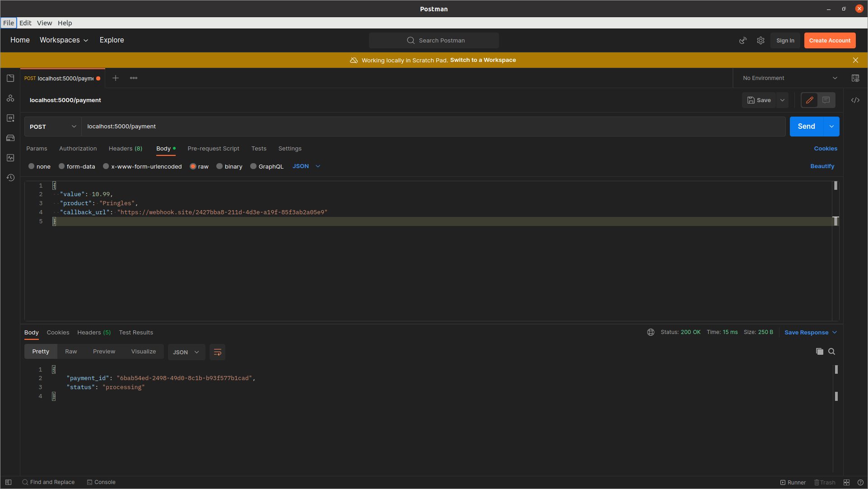
Task: Click the globe icon in response status bar
Action: tap(651, 332)
